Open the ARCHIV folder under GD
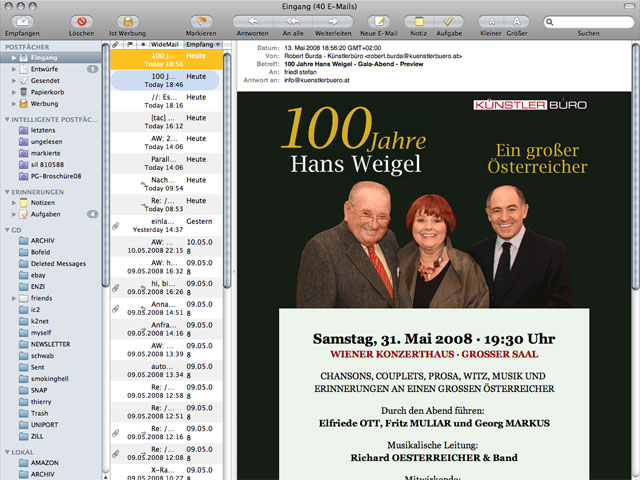The height and width of the screenshot is (480, 640). [x=51, y=241]
